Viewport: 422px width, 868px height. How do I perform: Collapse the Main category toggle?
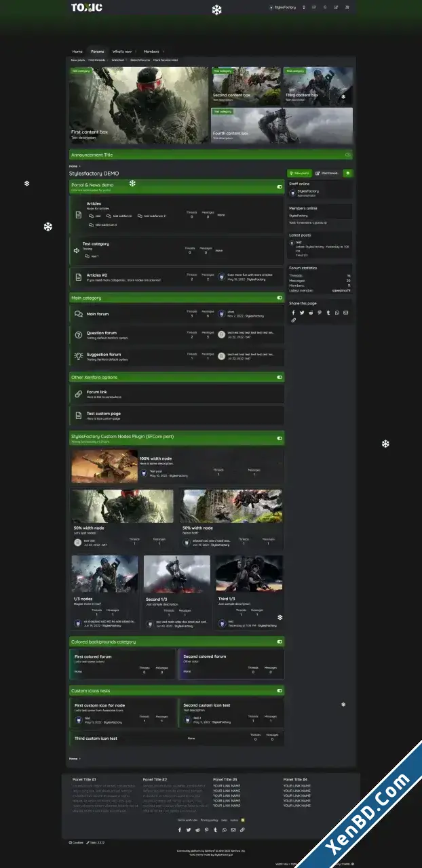[280, 298]
